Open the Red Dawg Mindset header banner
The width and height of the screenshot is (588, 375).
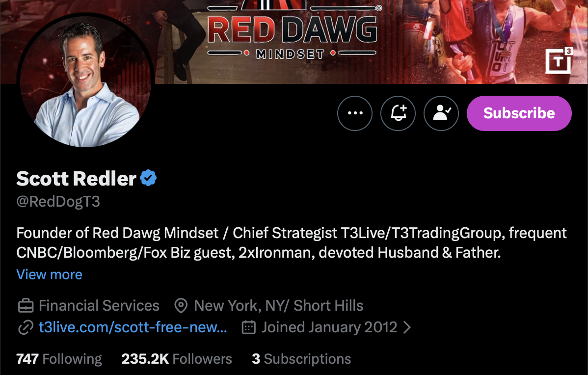tap(294, 42)
